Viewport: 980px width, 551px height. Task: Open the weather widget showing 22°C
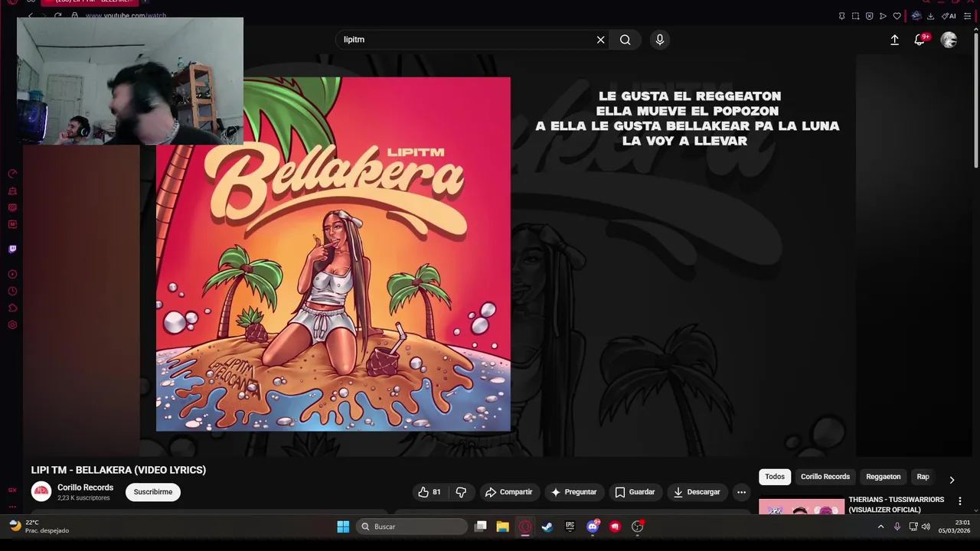40,527
